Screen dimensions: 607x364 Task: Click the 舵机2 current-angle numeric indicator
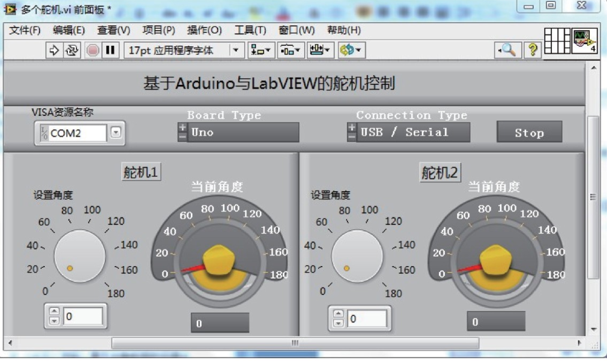(x=496, y=321)
